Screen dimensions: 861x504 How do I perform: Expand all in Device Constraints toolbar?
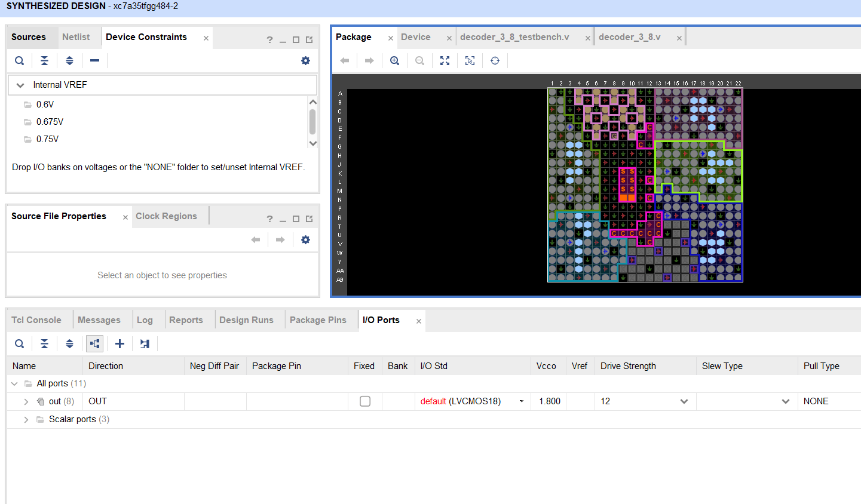[69, 60]
